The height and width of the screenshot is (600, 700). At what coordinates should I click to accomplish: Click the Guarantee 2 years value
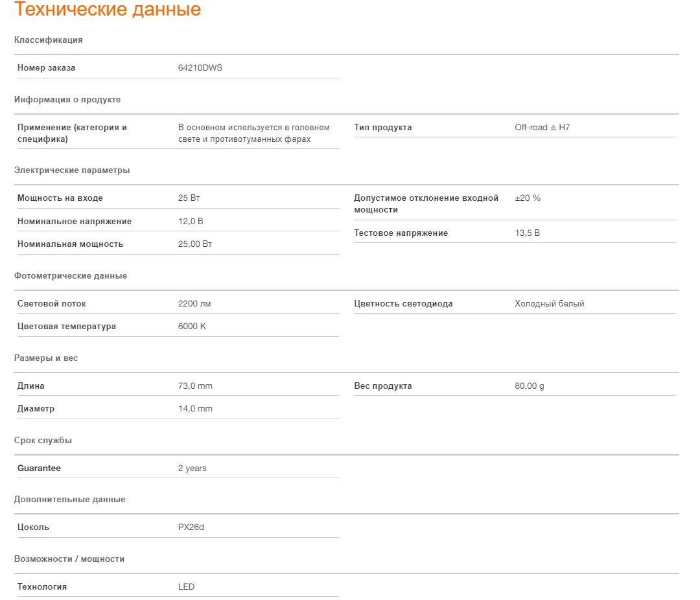click(192, 468)
